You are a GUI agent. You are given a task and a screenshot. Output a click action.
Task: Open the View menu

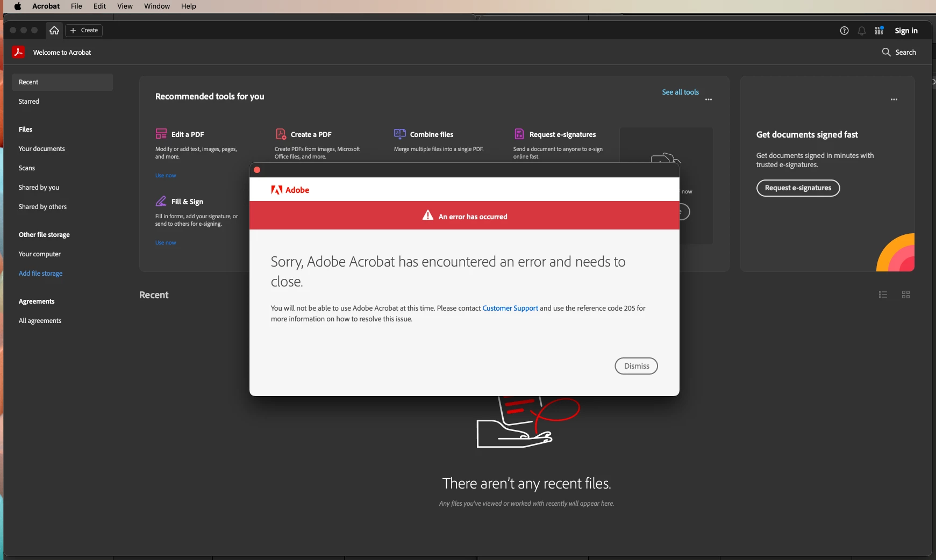pyautogui.click(x=125, y=6)
